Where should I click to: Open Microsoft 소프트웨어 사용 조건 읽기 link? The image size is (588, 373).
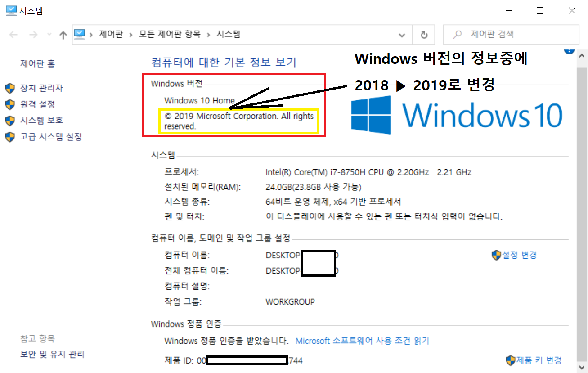point(362,341)
